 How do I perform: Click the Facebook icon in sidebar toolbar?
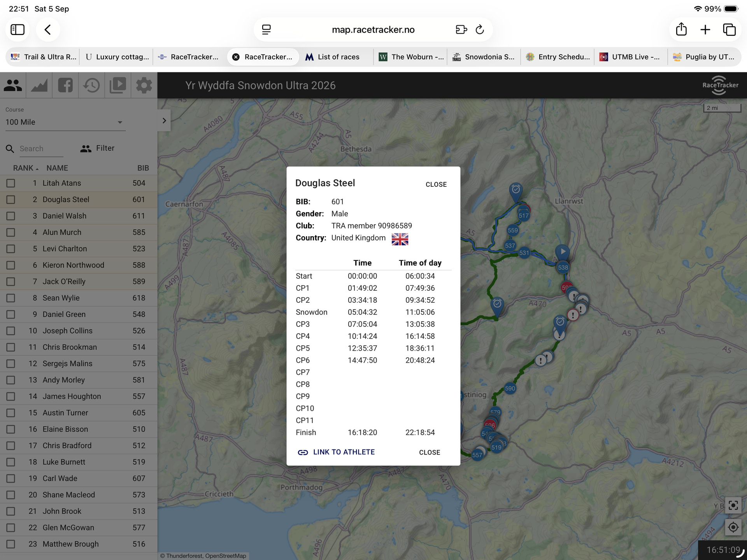click(x=65, y=85)
